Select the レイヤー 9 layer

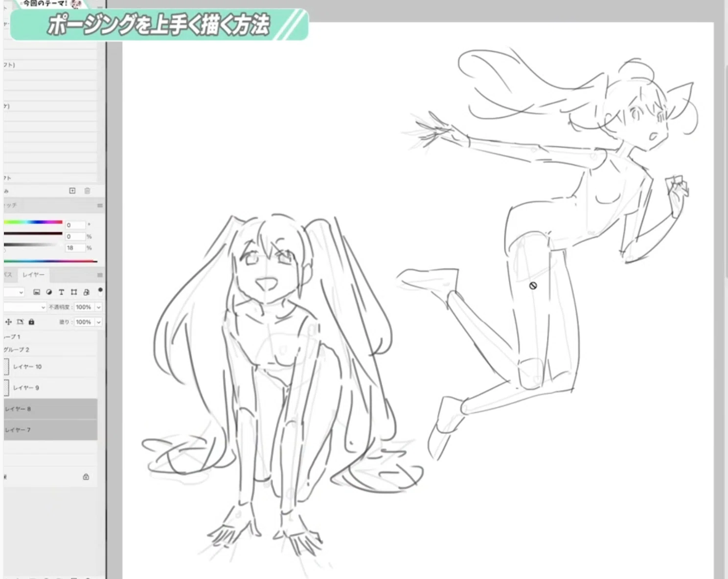click(x=50, y=388)
